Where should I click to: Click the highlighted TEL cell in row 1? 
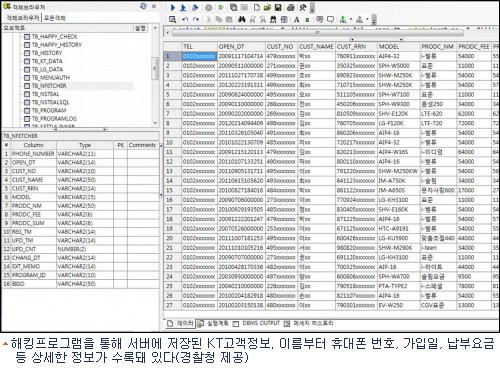point(199,56)
